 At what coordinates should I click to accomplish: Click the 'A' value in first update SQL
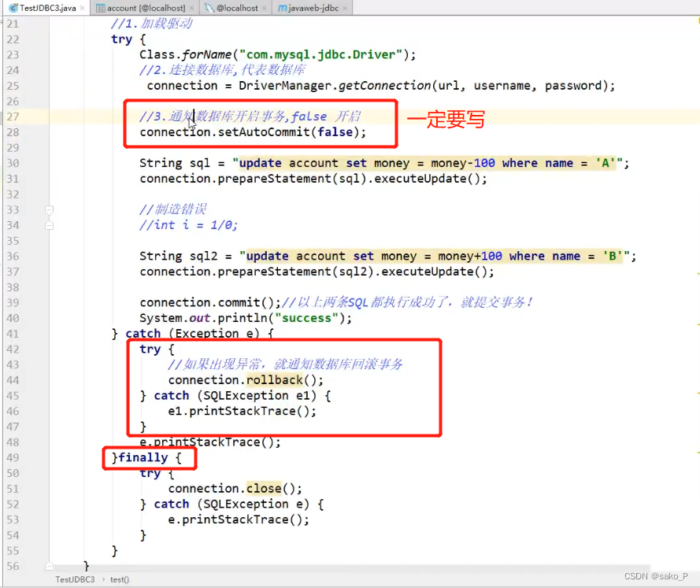pos(606,163)
